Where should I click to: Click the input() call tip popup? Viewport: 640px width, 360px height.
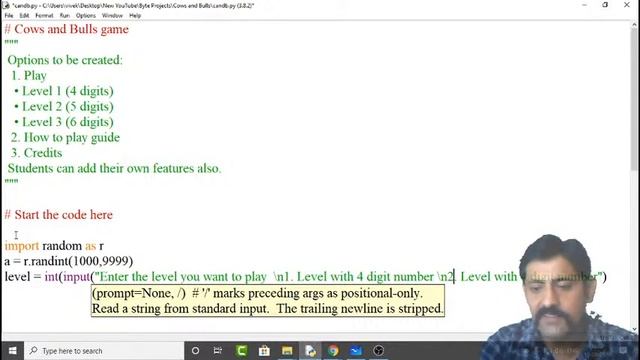(x=268, y=301)
